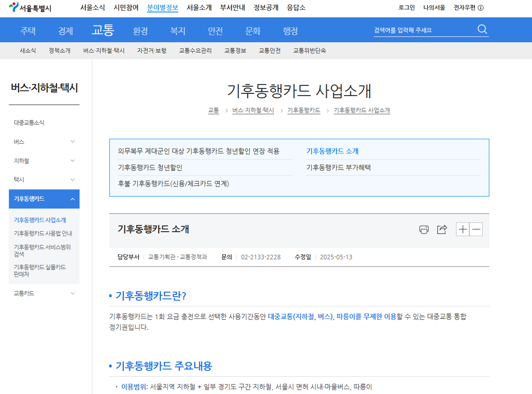532x394 pixels.
Task: Expand the 택시 sidebar section
Action: click(72, 180)
